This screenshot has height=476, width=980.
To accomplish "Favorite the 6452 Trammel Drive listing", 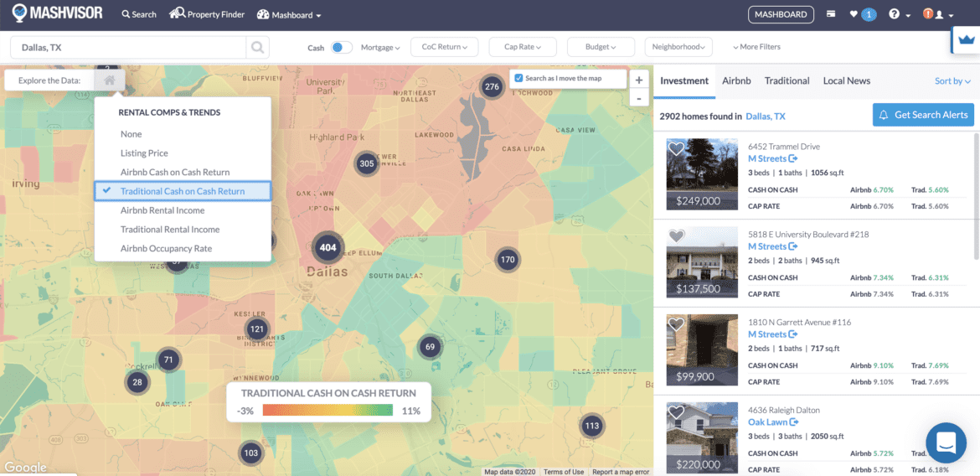I will (676, 149).
